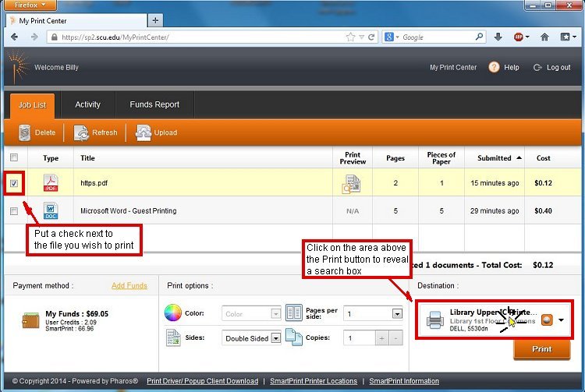Open print preview for https.pdf
The image size is (585, 392).
(x=352, y=183)
